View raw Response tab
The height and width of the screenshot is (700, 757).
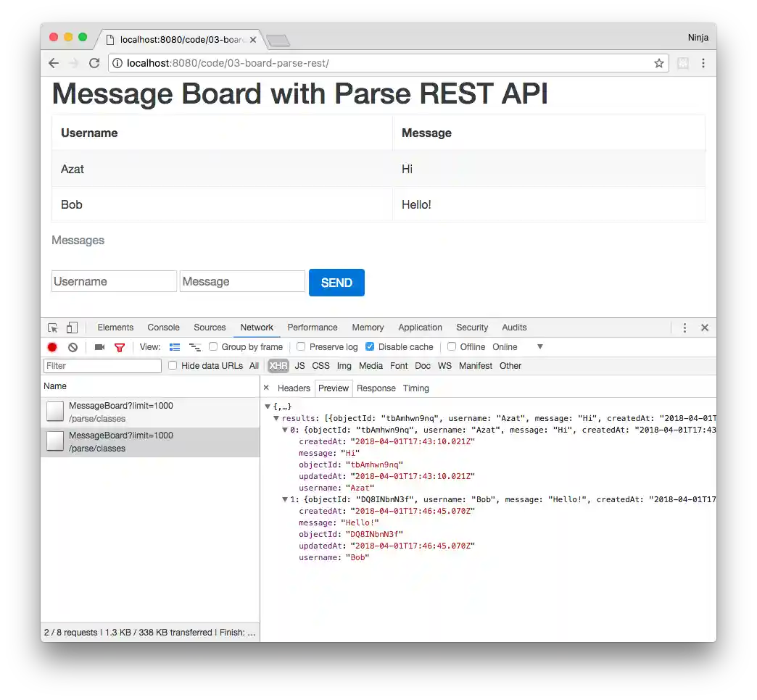pos(376,388)
